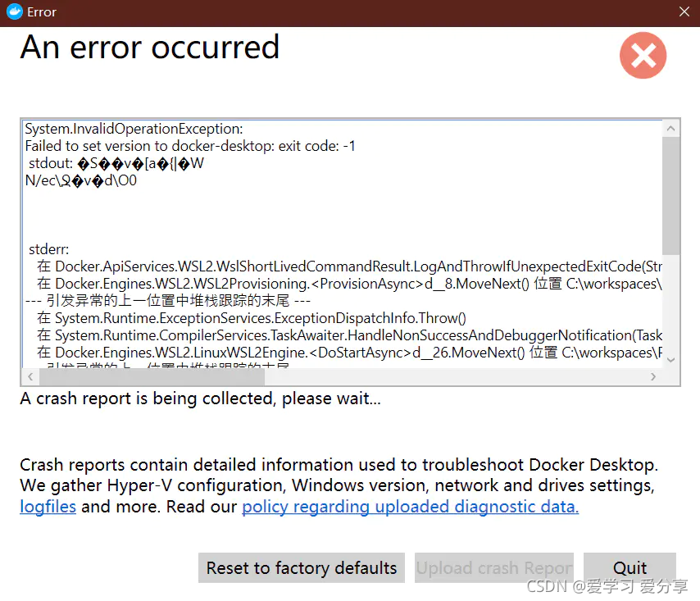Screen dimensions: 700x601
Task: Click the scroll right arrow of error box
Action: tap(653, 376)
